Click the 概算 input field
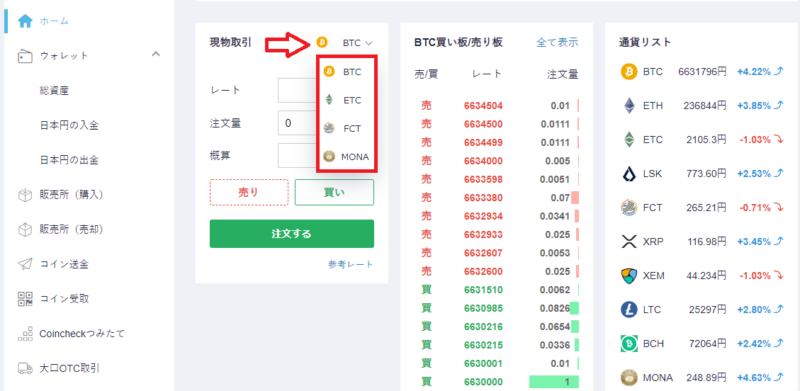The height and width of the screenshot is (391, 800). [x=297, y=156]
